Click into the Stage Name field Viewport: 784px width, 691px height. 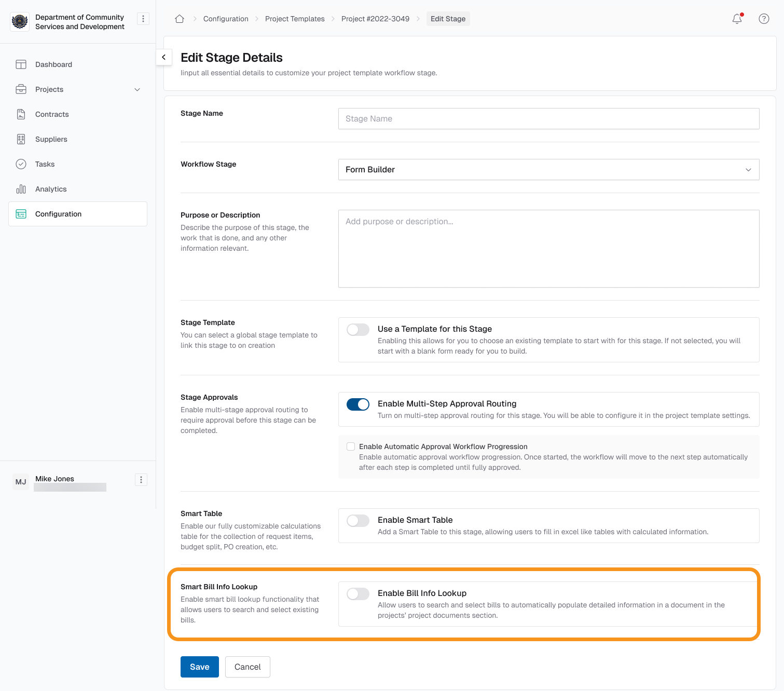pos(548,119)
